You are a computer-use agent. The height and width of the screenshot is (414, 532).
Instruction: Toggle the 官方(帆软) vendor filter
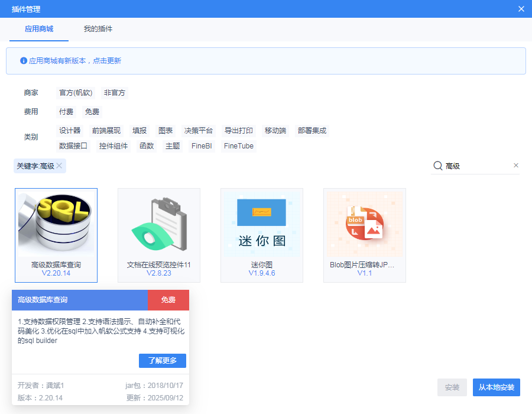[x=76, y=93]
